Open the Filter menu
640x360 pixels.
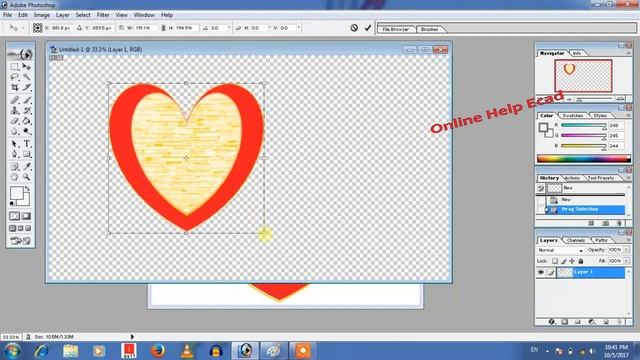[x=103, y=15]
